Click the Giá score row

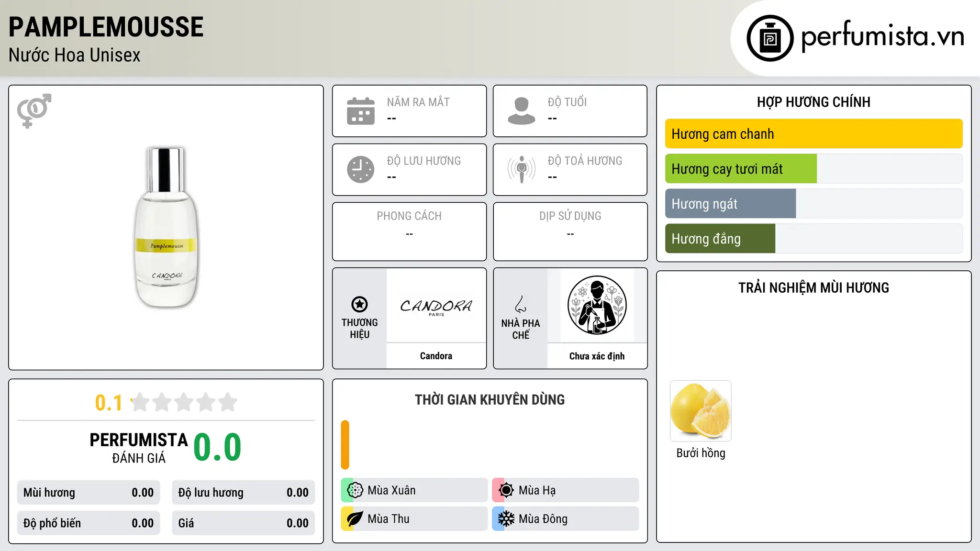243,523
